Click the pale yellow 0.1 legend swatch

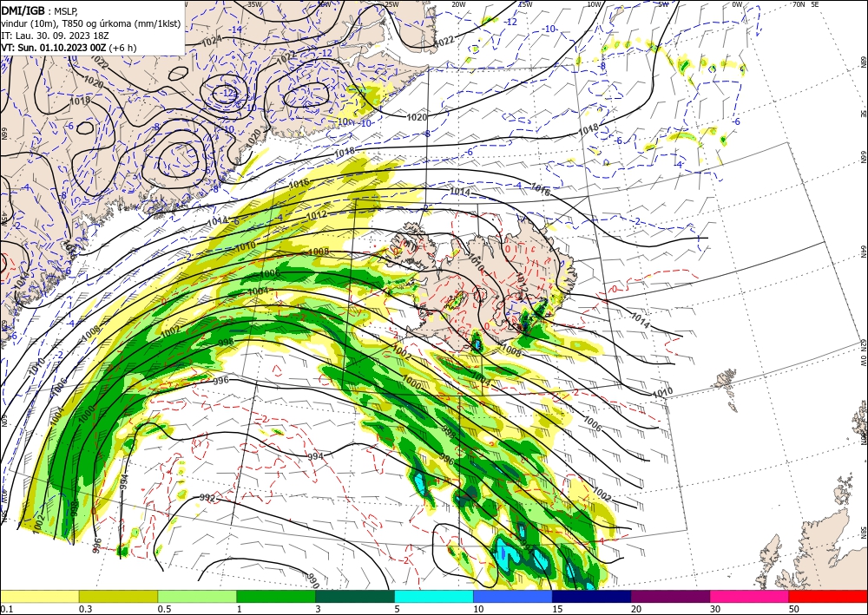pyautogui.click(x=40, y=596)
